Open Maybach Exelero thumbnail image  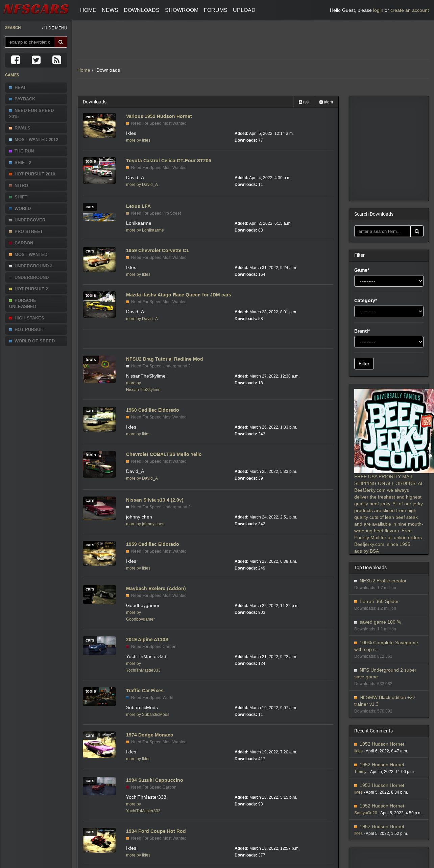pos(99,595)
